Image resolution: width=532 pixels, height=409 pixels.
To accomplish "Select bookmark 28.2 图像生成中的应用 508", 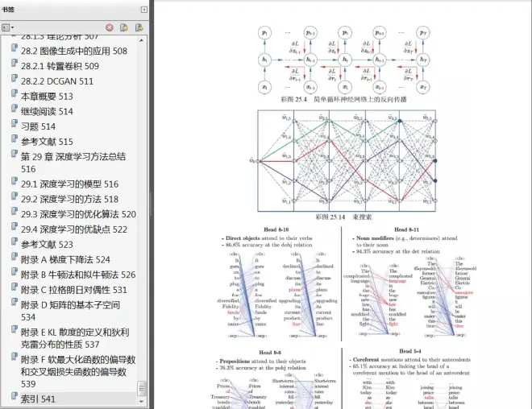I will tap(73, 51).
